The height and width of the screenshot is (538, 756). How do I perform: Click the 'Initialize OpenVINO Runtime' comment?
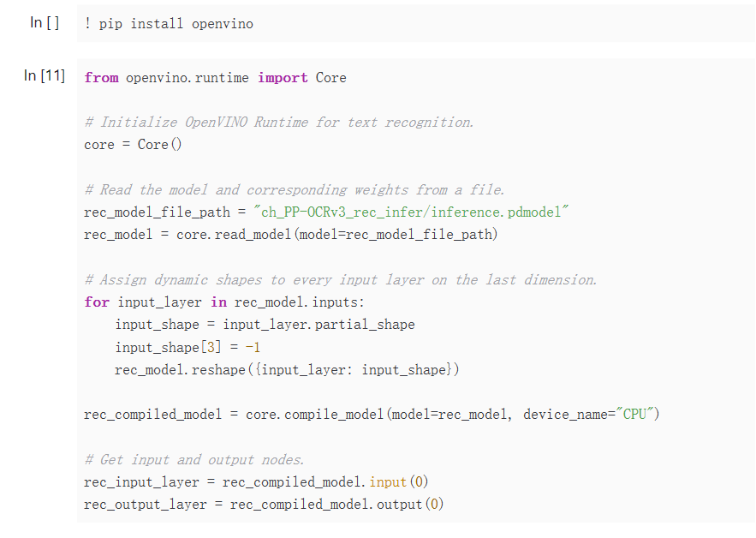[278, 122]
